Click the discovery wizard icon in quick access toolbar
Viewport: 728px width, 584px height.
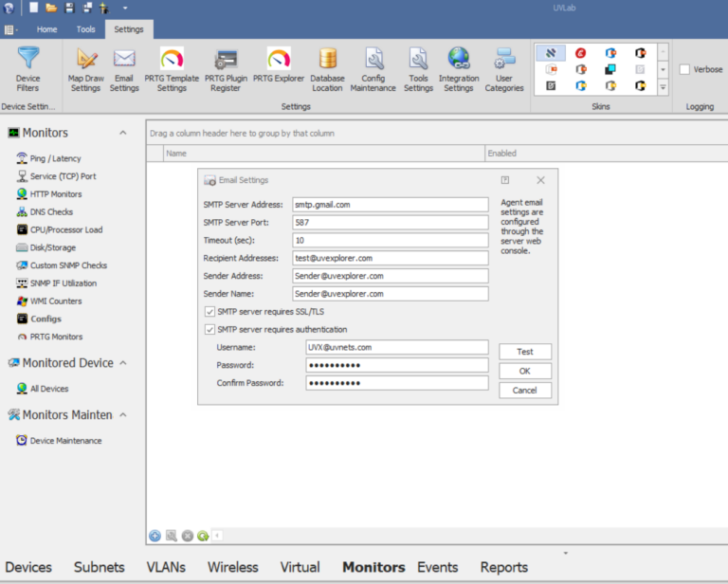[104, 8]
